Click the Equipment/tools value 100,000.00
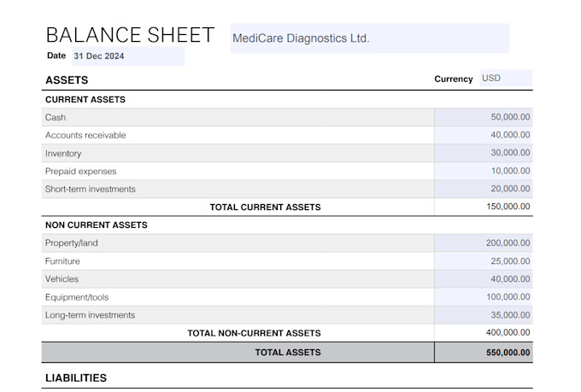This screenshot has width=581, height=392. (x=484, y=297)
